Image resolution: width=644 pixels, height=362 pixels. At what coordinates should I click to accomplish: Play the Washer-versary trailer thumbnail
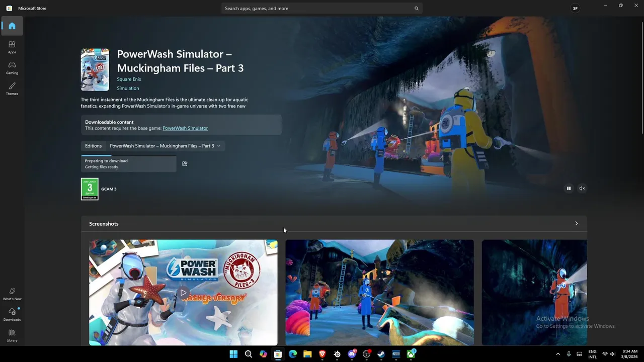tap(183, 293)
